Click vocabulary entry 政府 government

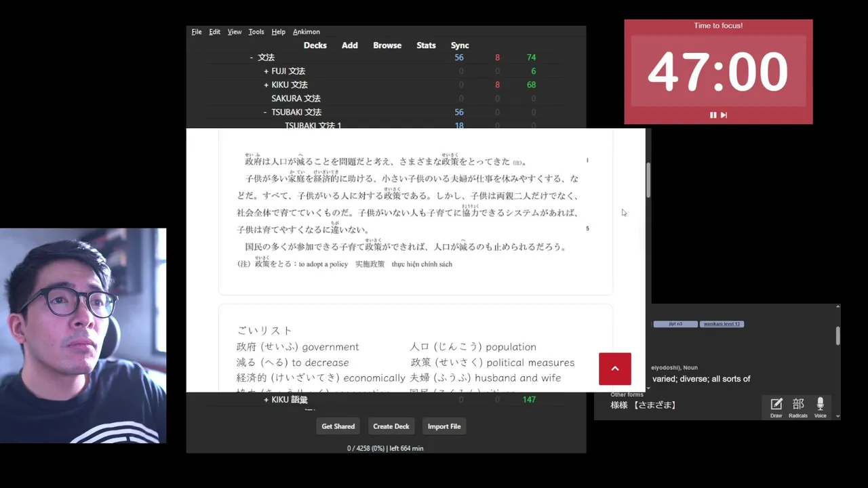(x=298, y=346)
